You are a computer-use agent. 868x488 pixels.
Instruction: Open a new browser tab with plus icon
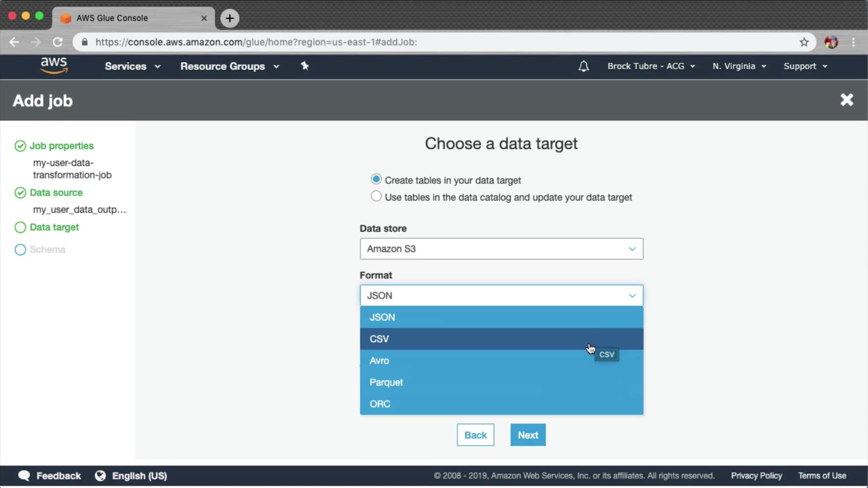(230, 18)
